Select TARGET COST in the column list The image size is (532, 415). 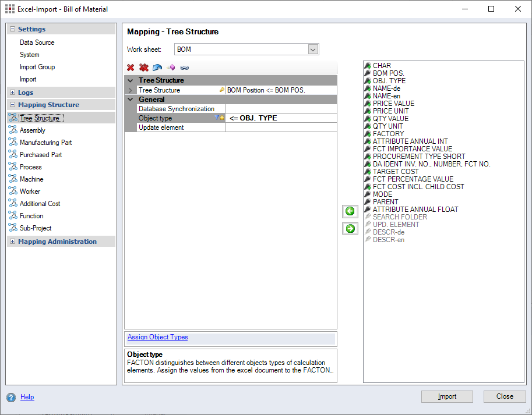[x=396, y=172]
